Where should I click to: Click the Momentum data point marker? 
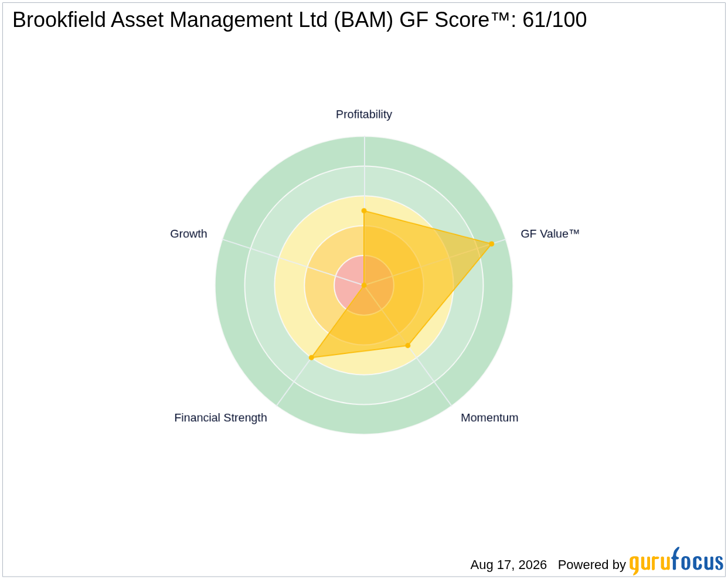click(408, 346)
